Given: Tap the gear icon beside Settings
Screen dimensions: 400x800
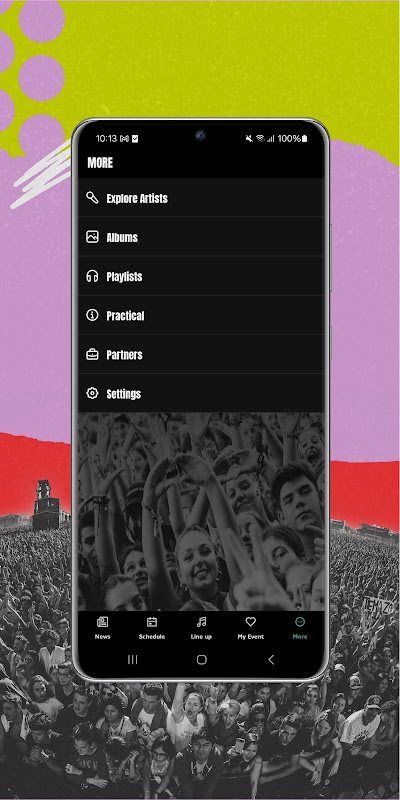Looking at the screenshot, I should (92, 393).
